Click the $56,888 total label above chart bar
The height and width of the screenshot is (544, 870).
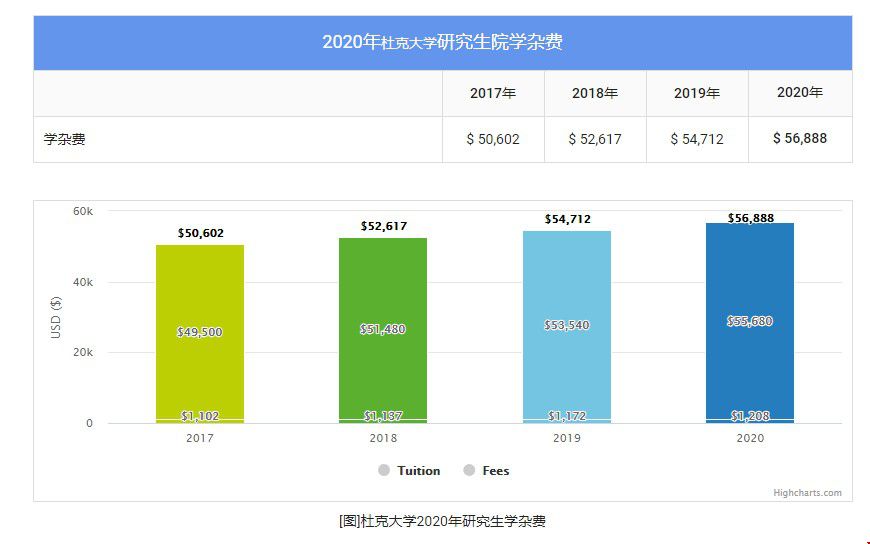point(751,218)
